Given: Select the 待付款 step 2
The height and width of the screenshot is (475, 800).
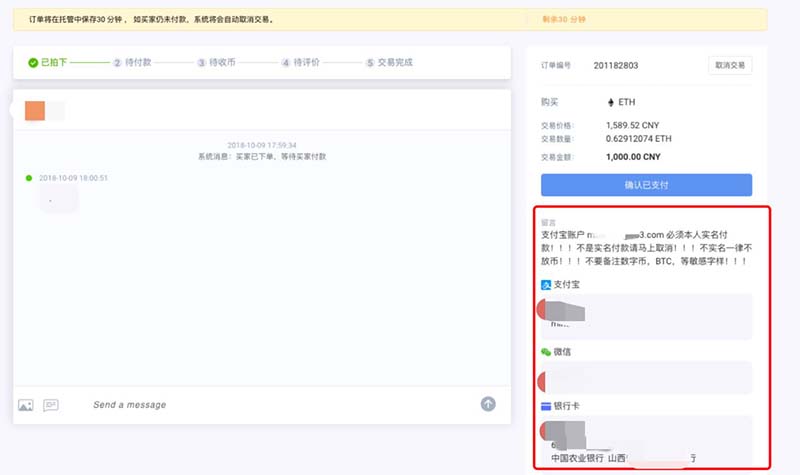Looking at the screenshot, I should click(132, 62).
